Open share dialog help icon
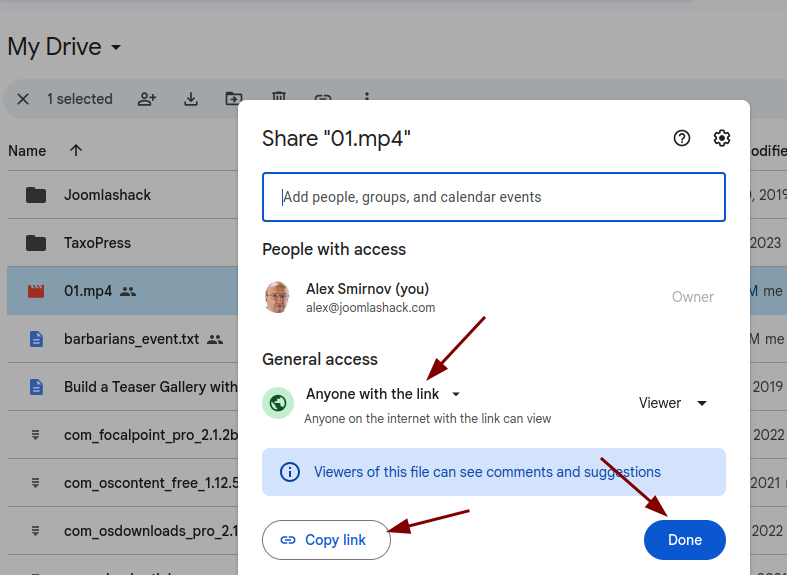Image resolution: width=787 pixels, height=575 pixels. tap(682, 138)
